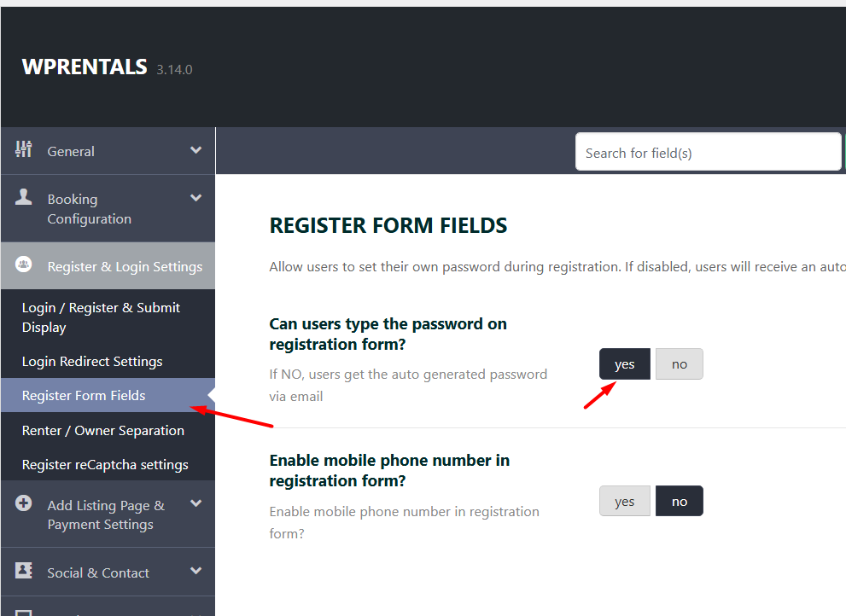Enable mobile phone number with yes
The width and height of the screenshot is (846, 616).
(624, 501)
